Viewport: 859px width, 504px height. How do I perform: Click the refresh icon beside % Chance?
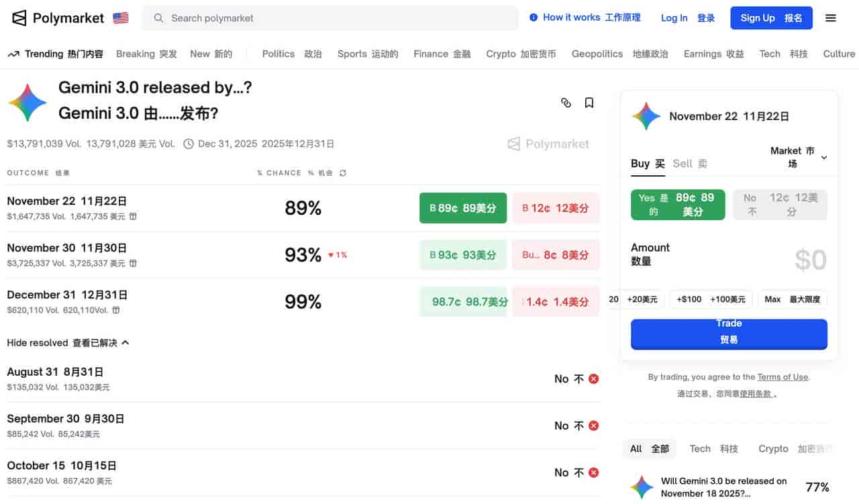point(343,173)
